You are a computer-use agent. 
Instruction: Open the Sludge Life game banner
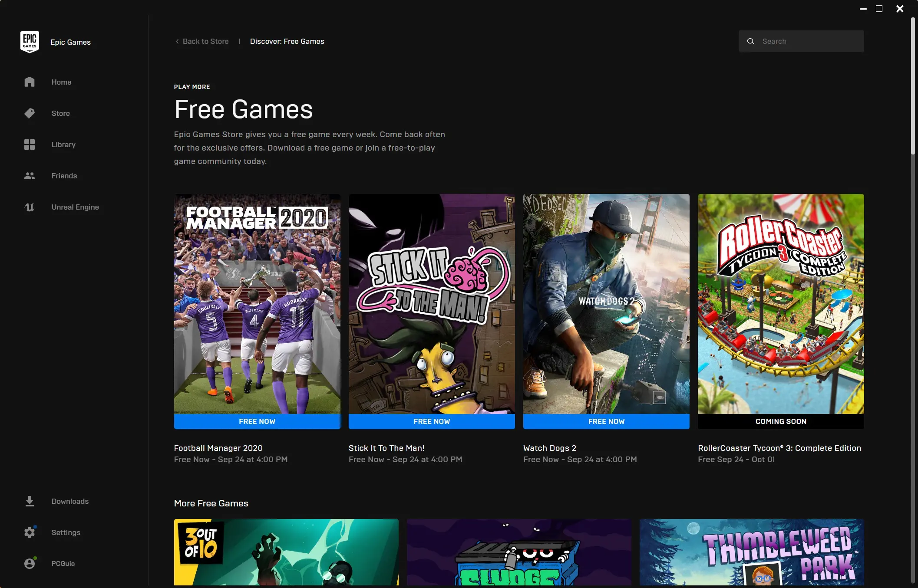(519, 552)
